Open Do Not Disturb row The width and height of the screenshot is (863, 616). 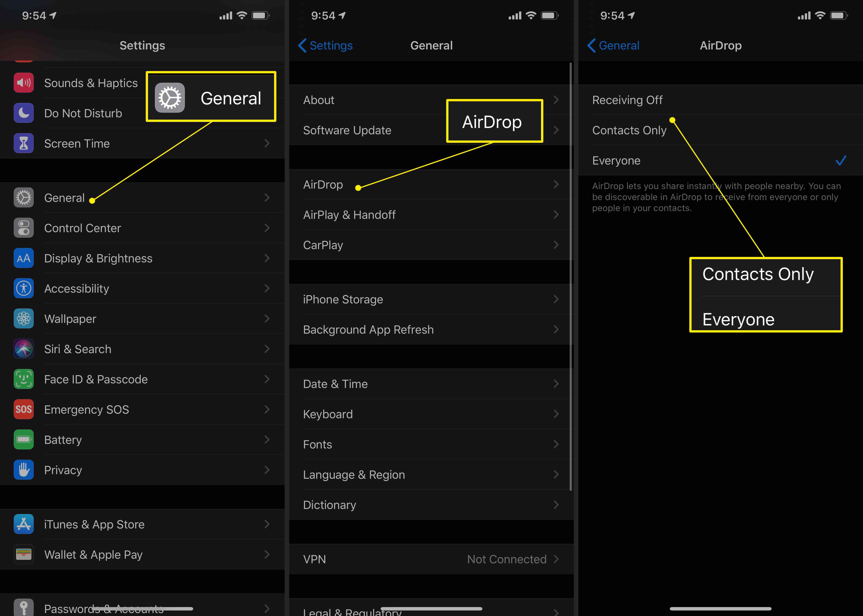point(142,113)
